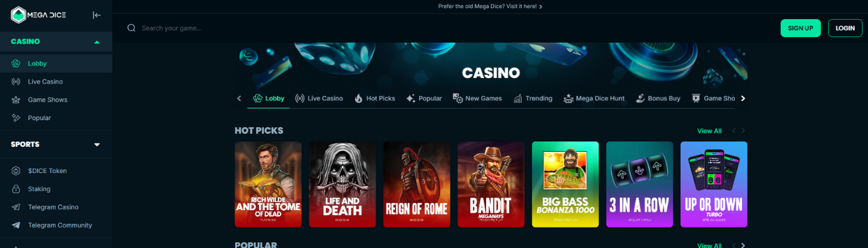Viewport: 868px width, 248px height.
Task: Select the New Games tab
Action: pos(477,99)
